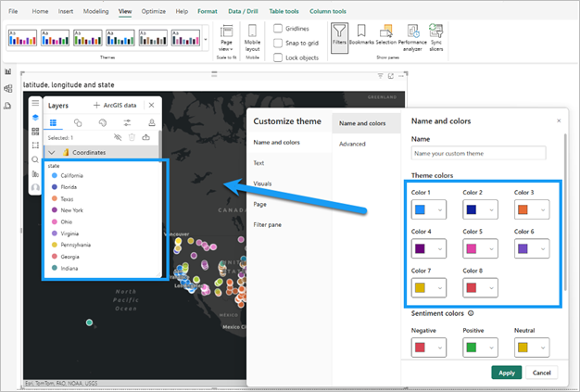Open the Modeling ribbon tab

(x=96, y=11)
